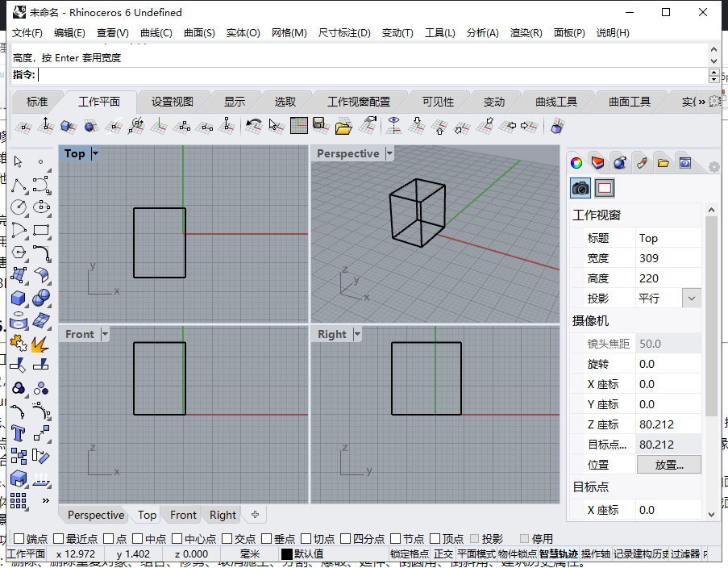The image size is (728, 568).
Task: Enable the 中心点 osnap checkbox
Action: click(177, 539)
